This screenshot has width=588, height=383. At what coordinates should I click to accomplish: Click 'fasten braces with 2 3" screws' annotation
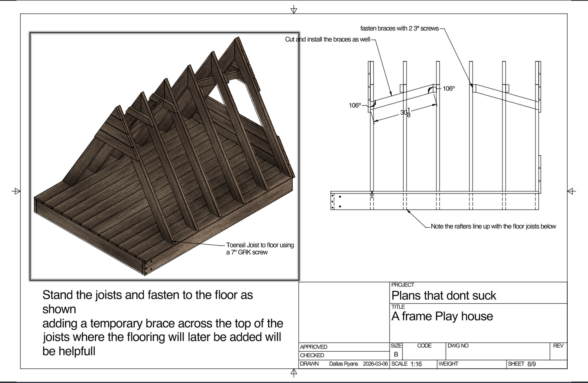click(x=400, y=28)
